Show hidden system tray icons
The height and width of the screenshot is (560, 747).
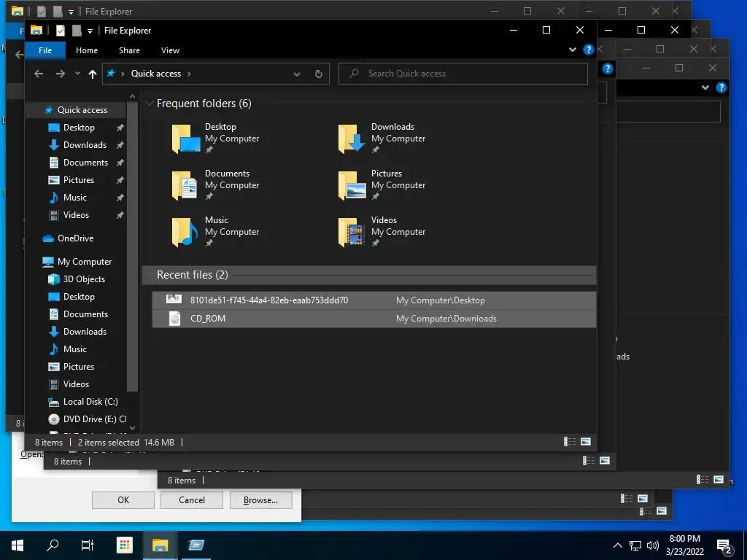click(617, 545)
